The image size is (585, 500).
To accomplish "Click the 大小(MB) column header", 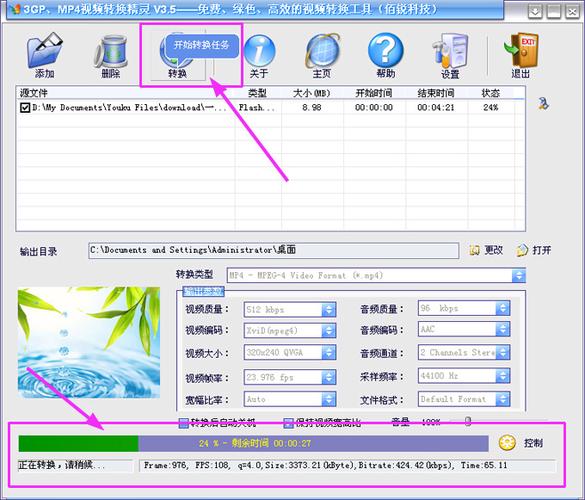I will [312, 93].
